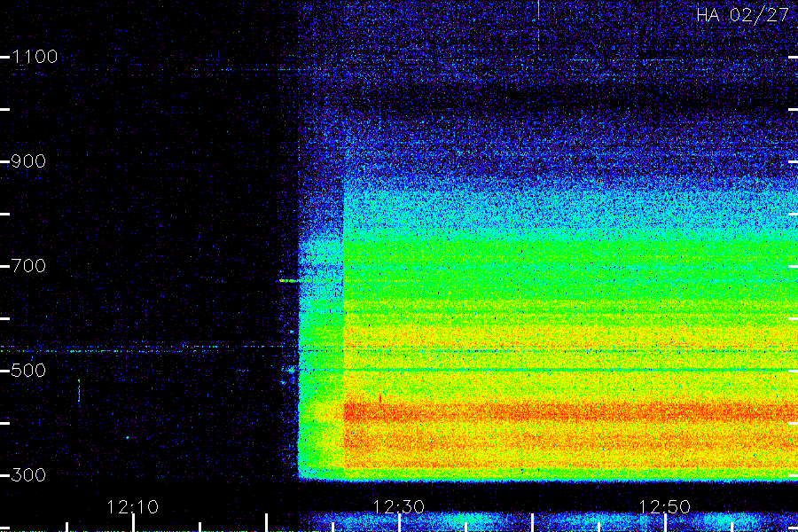
Task: Click the 900 frequency axis label
Action: tap(28, 161)
